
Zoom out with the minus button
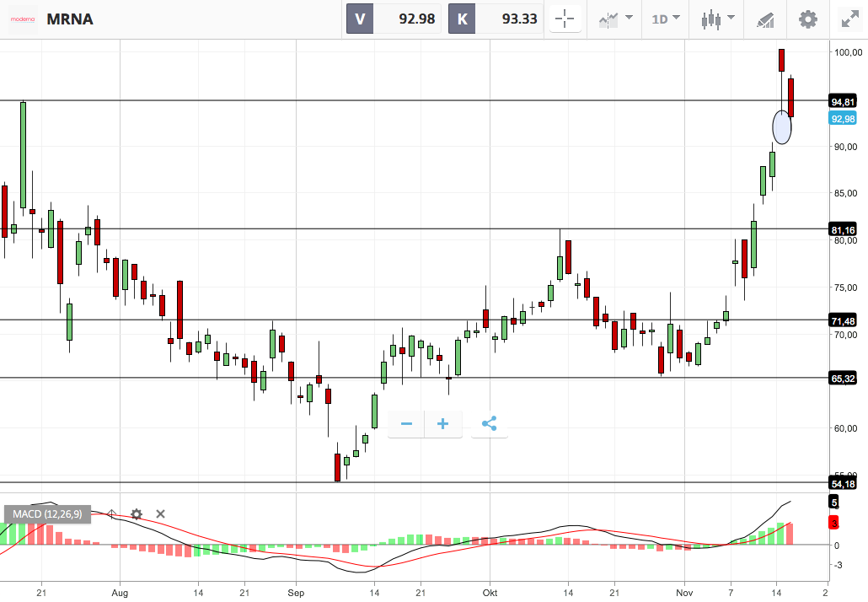[406, 424]
